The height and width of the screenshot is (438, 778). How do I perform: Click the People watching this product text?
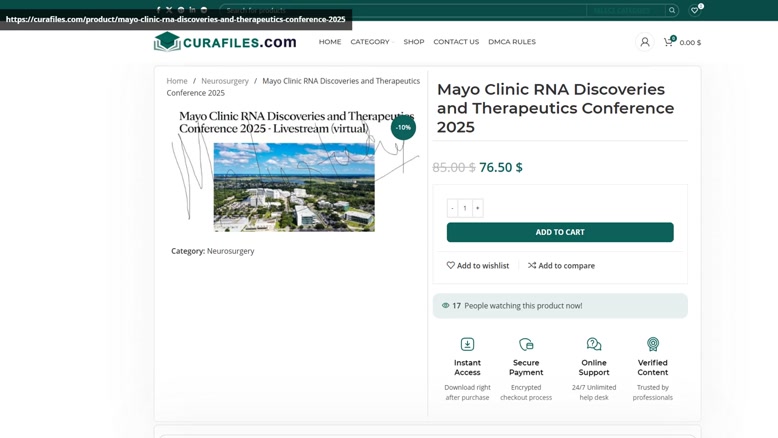[x=523, y=306]
